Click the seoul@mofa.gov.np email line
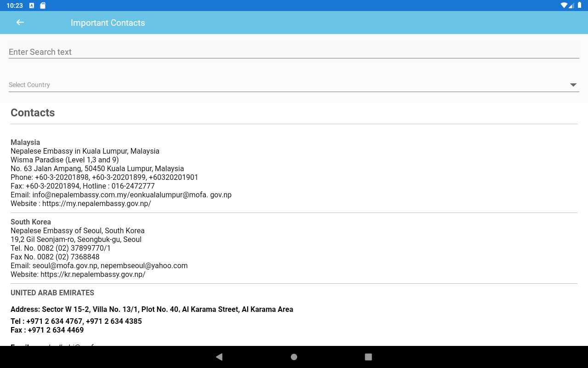This screenshot has width=588, height=368. [x=99, y=266]
